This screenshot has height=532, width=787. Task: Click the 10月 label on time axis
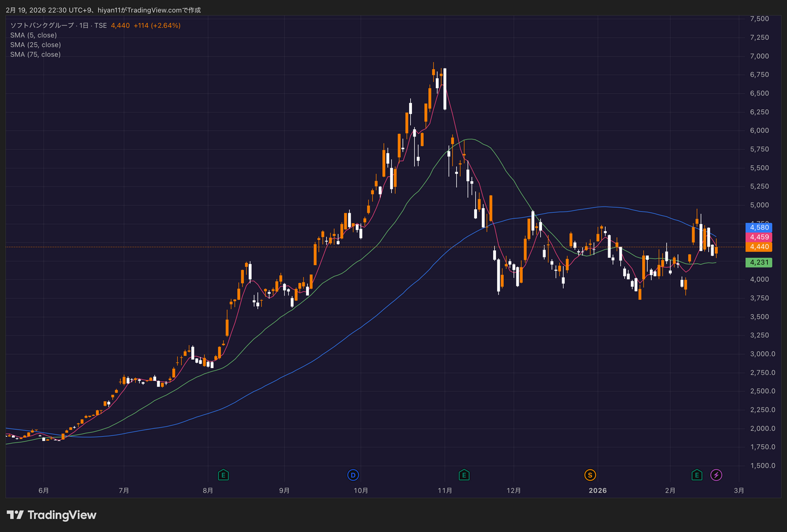coord(361,490)
